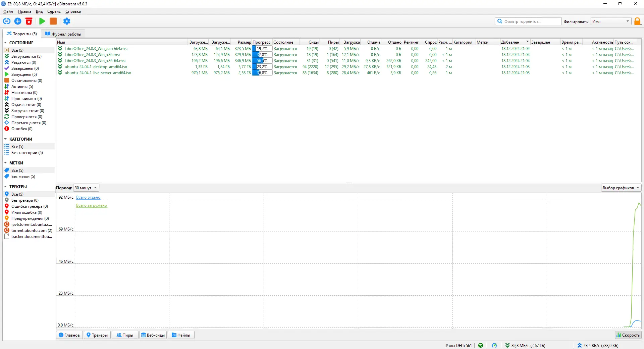
Task: Open the Фильтровать Имя dropdown
Action: 611,21
